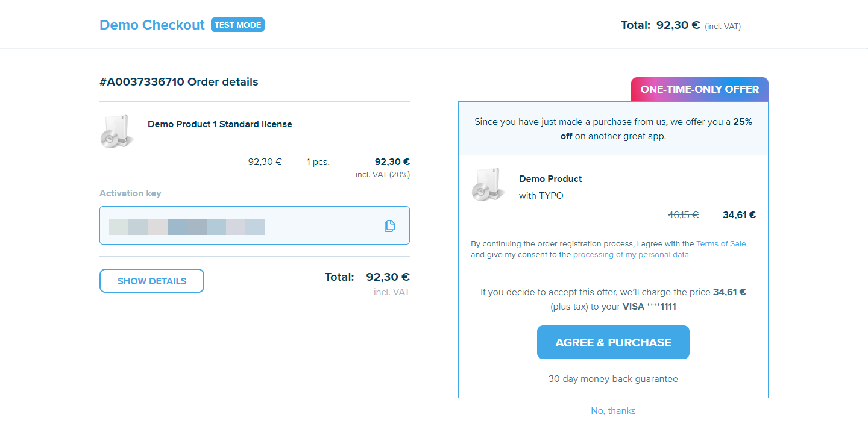Click the offer's Demo Product title
868x429 pixels.
tap(550, 179)
